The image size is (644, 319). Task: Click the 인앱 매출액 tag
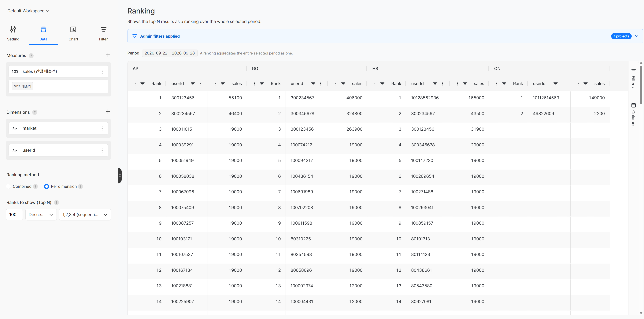(x=23, y=86)
